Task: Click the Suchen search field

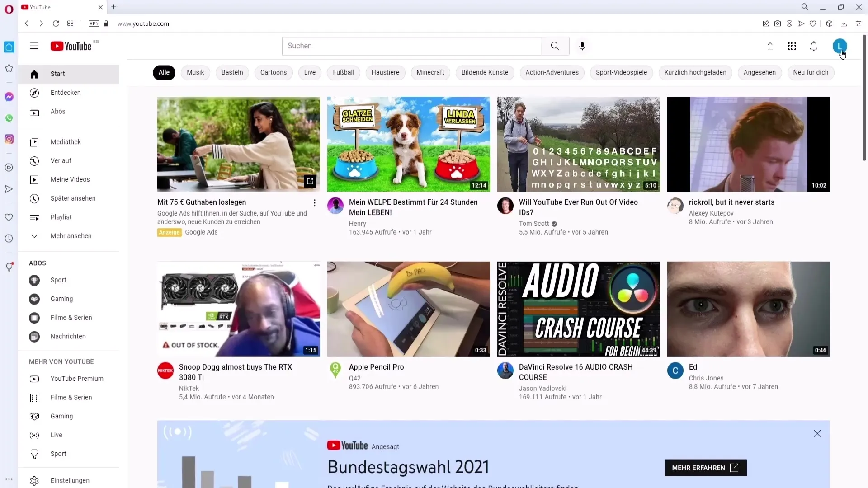Action: click(x=411, y=46)
